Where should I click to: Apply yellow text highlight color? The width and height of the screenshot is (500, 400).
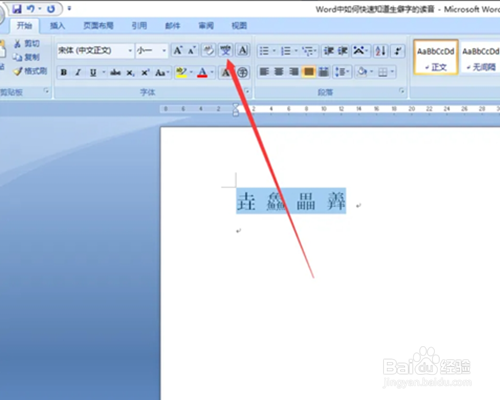(181, 72)
